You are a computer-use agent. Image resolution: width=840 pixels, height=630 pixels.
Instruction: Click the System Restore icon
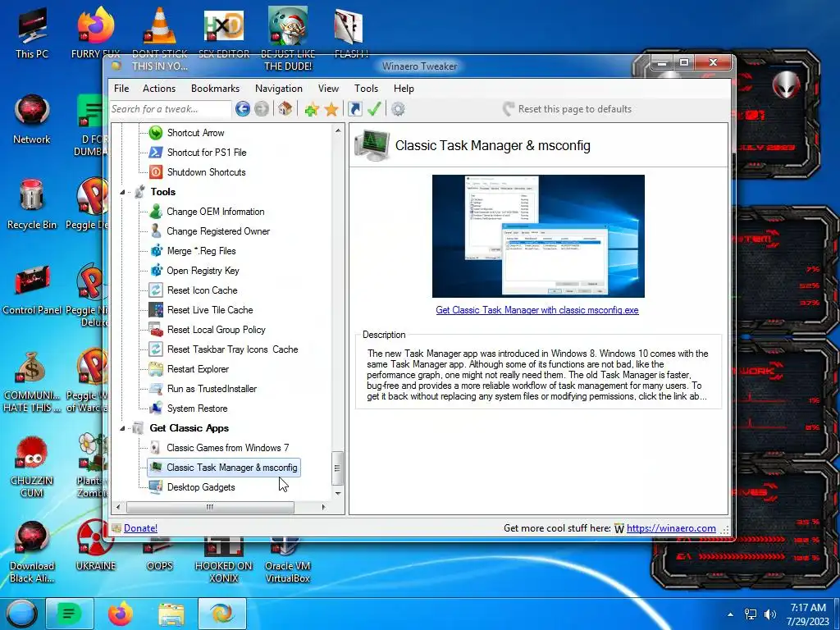click(x=155, y=409)
